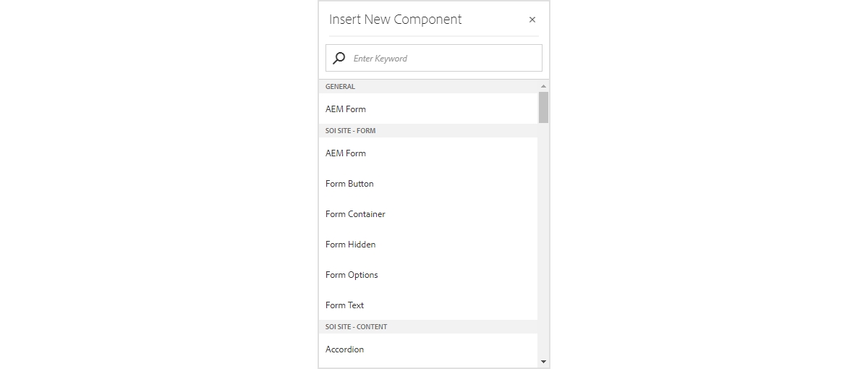Screen dimensions: 868x369
Task: Click the component list scrollbar thumb
Action: [x=543, y=107]
